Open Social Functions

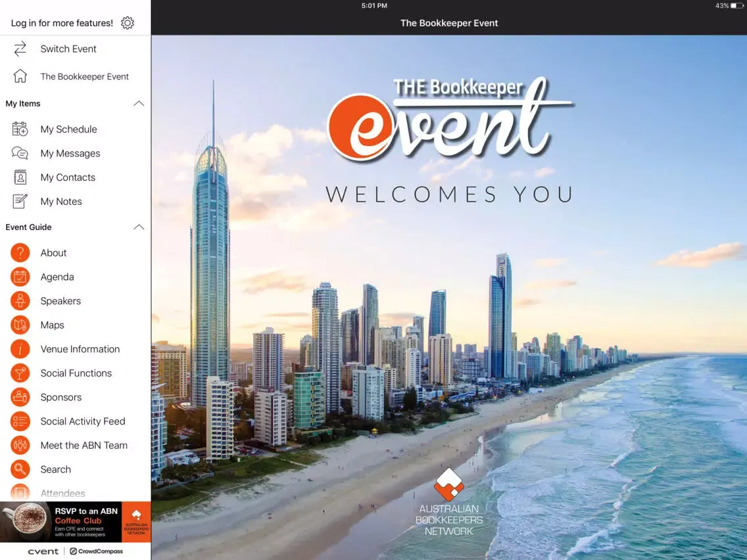coord(75,373)
